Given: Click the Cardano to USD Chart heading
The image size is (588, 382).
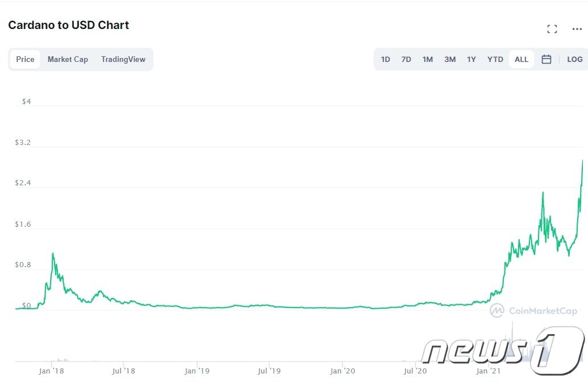Looking at the screenshot, I should (68, 25).
